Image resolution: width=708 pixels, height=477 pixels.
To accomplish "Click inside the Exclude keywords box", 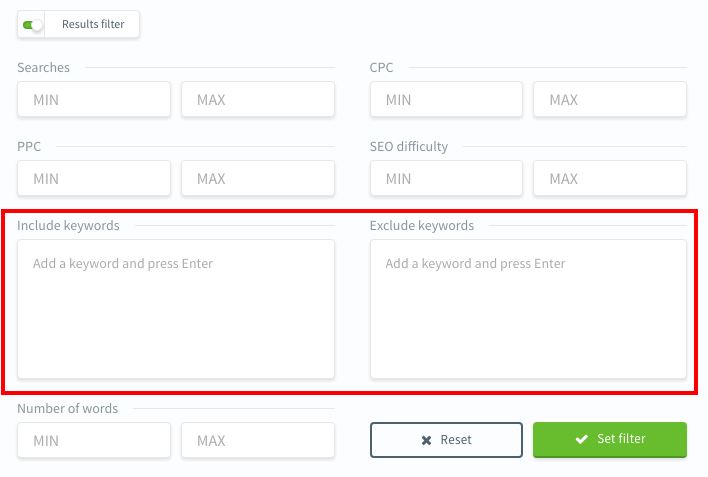I will tap(528, 309).
